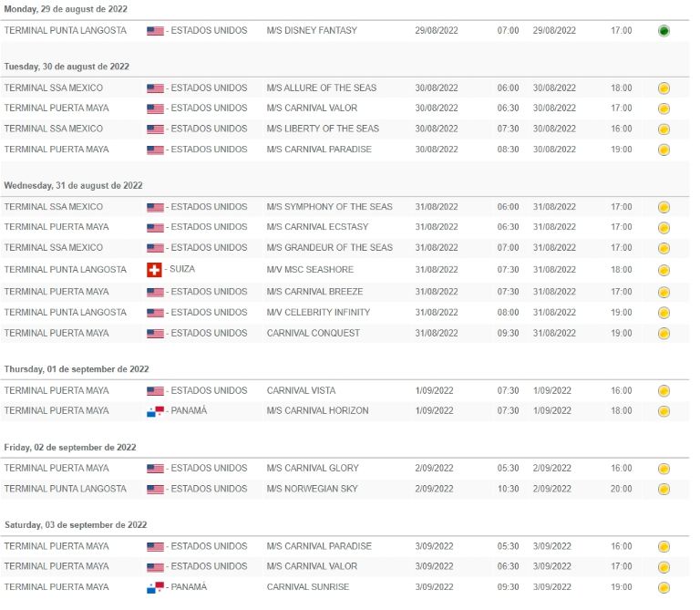Click US flag in Disney Fantasy row
Screen dimensions: 700x610
(x=155, y=31)
